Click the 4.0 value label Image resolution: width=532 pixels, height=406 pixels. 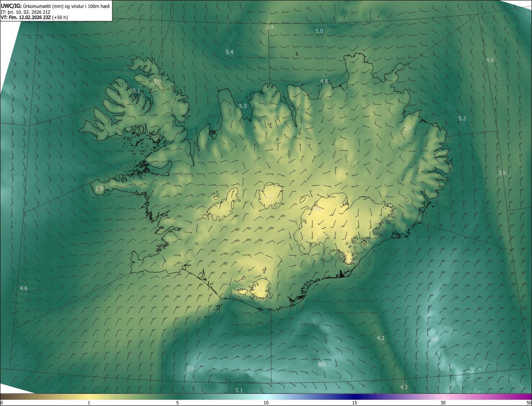pyautogui.click(x=490, y=60)
